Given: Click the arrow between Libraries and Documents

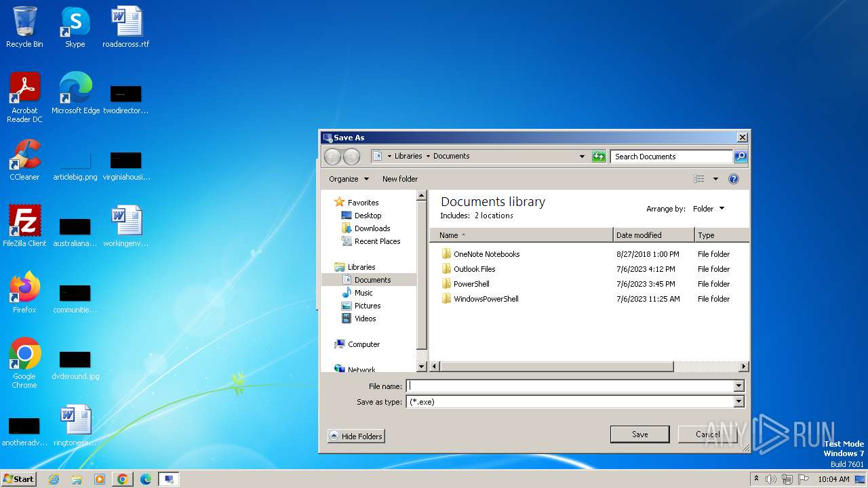Looking at the screenshot, I should [x=428, y=156].
